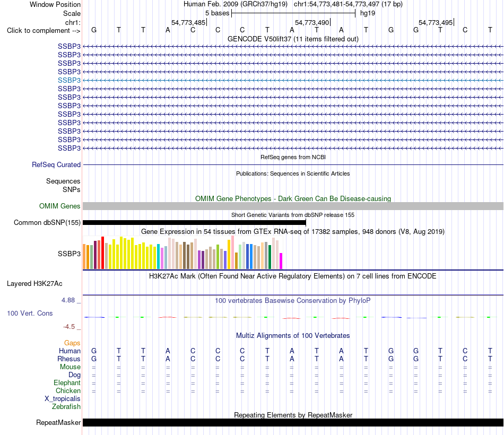Image resolution: width=504 pixels, height=435 pixels.
Task: Click the 54,773,490 ruler position
Action: (x=312, y=22)
